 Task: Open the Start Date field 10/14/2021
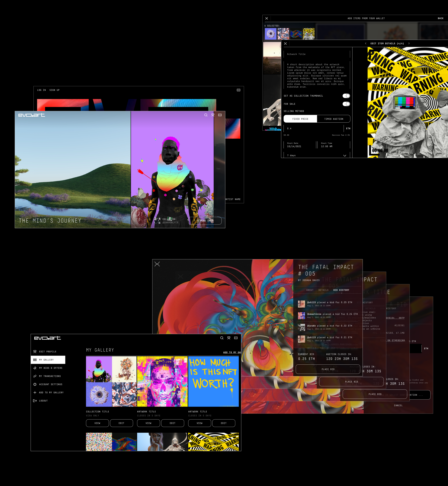click(300, 145)
